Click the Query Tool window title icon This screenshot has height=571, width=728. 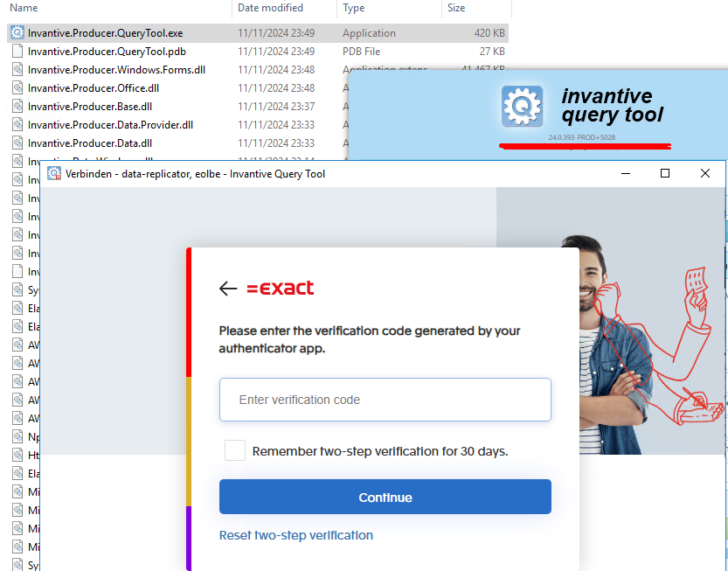coord(54,174)
